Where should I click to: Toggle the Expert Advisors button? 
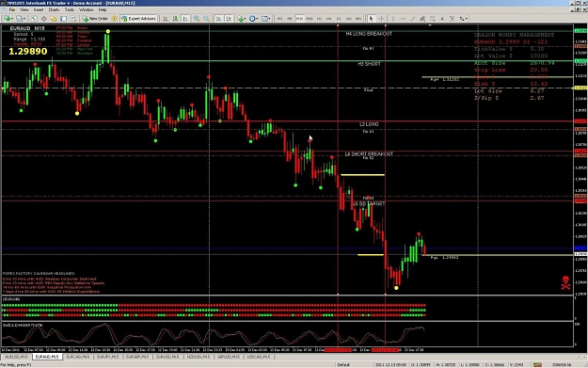(138, 19)
